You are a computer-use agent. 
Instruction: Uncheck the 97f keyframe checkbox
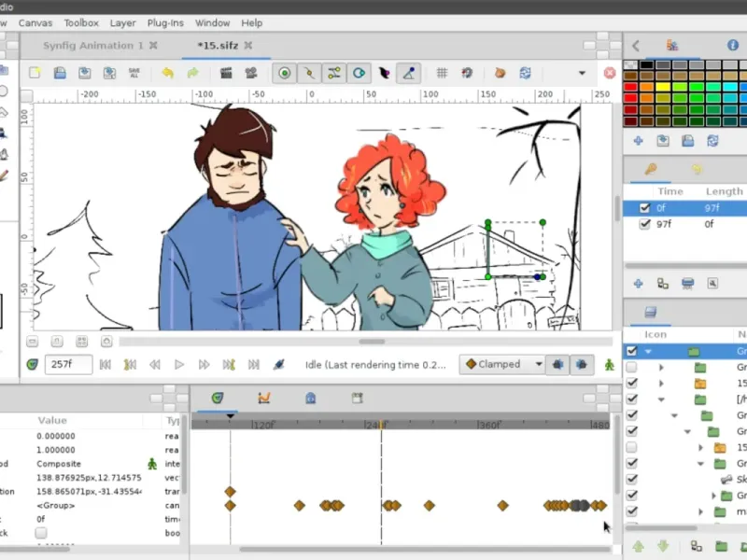(644, 225)
